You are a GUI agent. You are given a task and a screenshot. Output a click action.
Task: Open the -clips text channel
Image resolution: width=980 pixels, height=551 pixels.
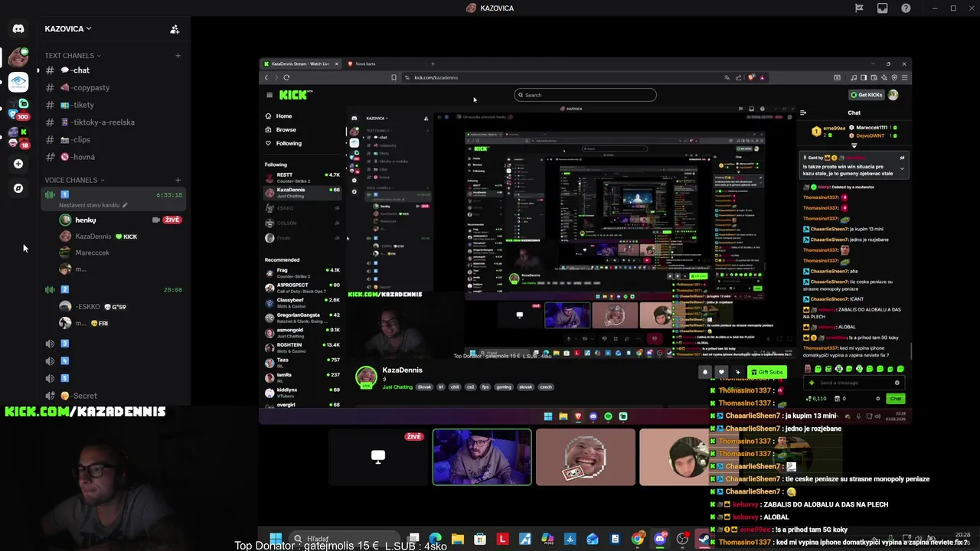[114, 140]
